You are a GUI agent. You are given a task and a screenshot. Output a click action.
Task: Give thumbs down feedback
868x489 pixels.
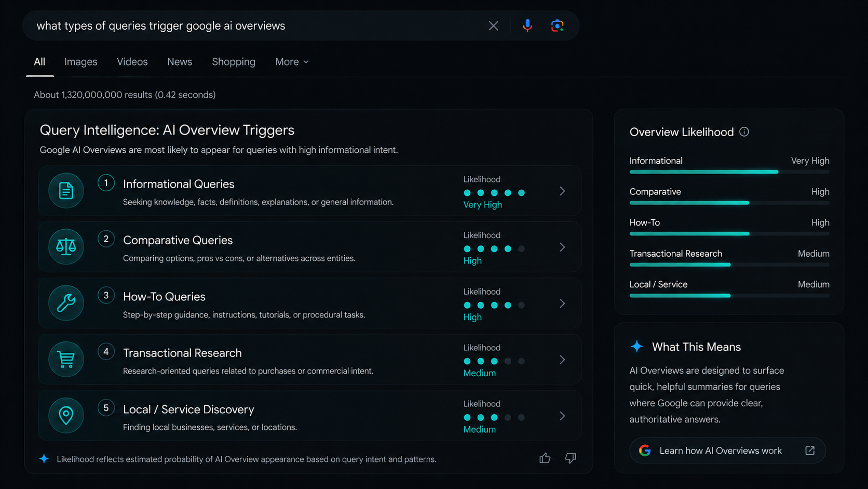pyautogui.click(x=571, y=458)
